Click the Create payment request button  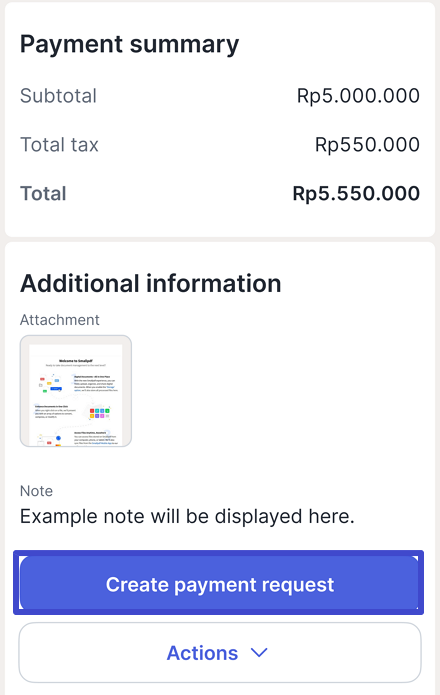219,583
